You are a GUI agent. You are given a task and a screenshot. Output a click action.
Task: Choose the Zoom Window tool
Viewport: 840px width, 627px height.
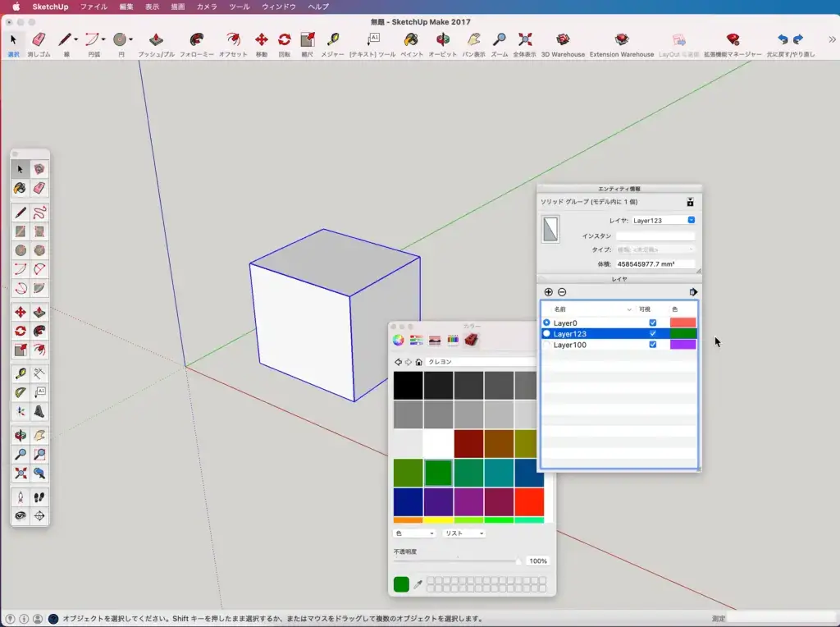coord(39,455)
